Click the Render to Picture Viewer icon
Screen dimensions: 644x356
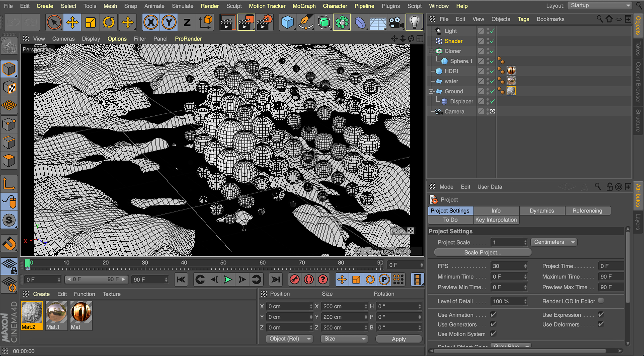click(246, 22)
